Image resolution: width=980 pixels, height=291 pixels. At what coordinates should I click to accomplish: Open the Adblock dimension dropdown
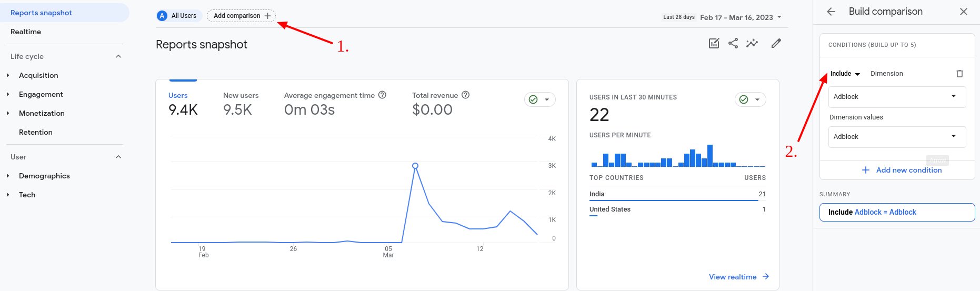point(897,97)
